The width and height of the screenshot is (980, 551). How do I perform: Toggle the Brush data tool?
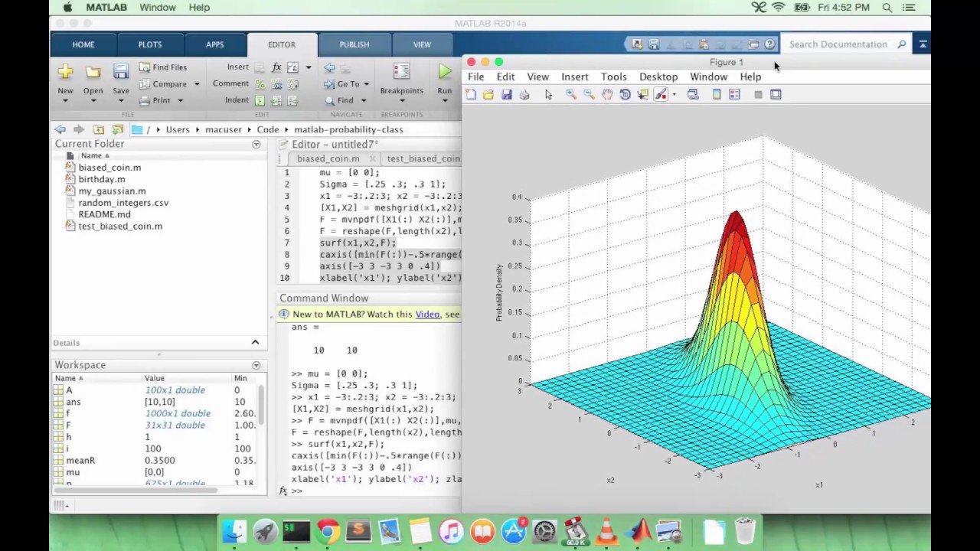click(x=660, y=94)
